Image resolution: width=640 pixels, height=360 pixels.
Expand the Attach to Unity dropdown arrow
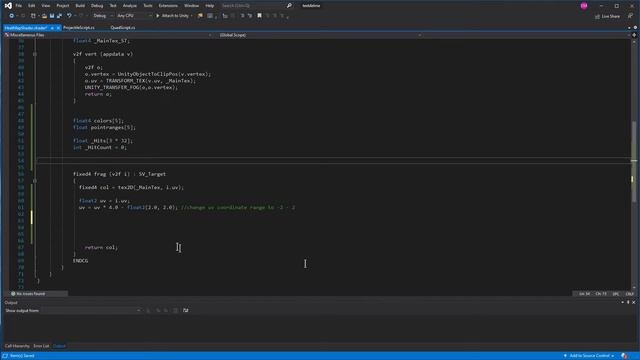[191, 16]
